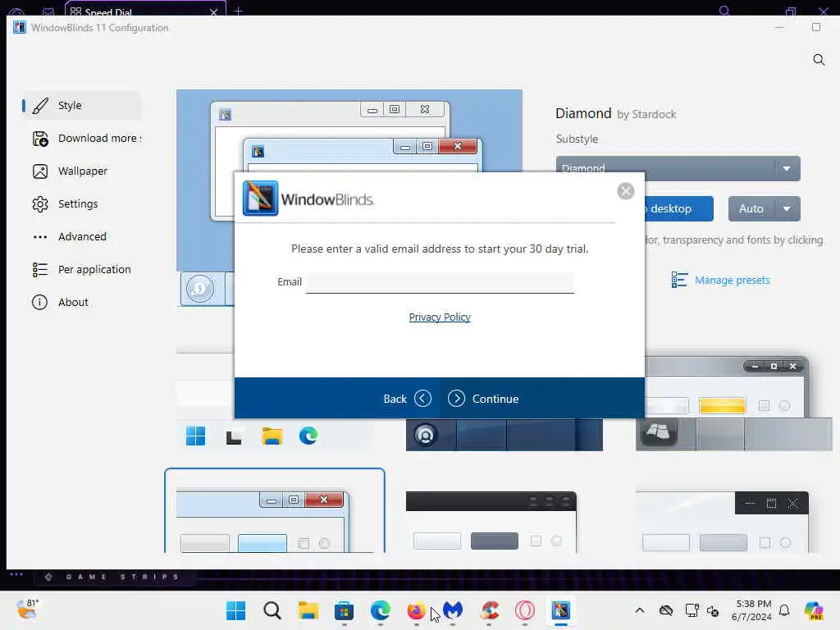The height and width of the screenshot is (630, 840).
Task: Open the weather widget showing 81°
Action: (27, 609)
